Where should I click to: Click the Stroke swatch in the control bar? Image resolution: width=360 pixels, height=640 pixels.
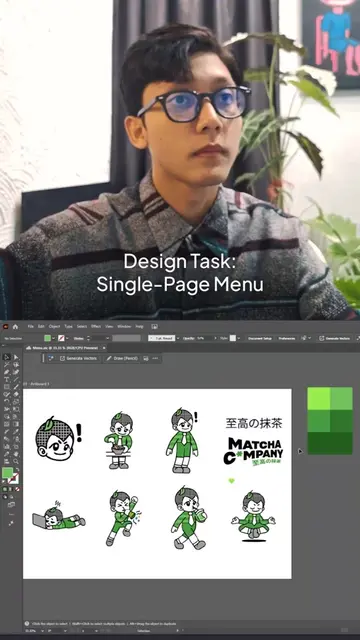click(x=62, y=338)
